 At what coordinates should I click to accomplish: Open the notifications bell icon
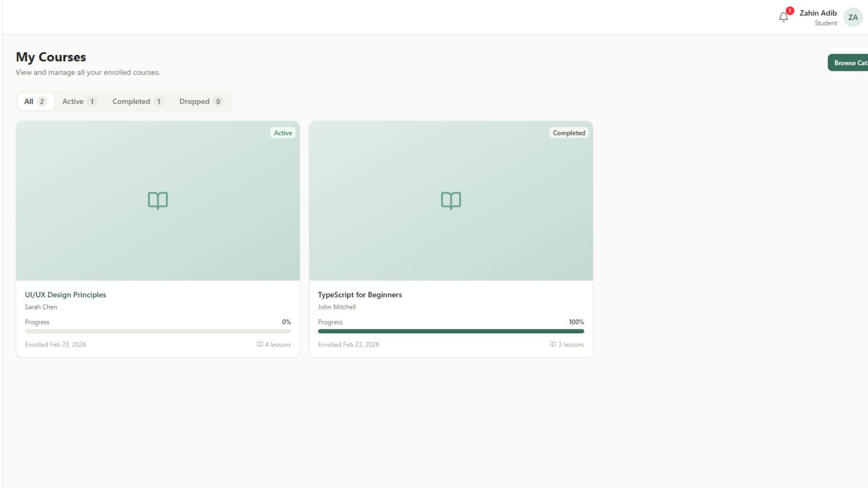(x=783, y=17)
